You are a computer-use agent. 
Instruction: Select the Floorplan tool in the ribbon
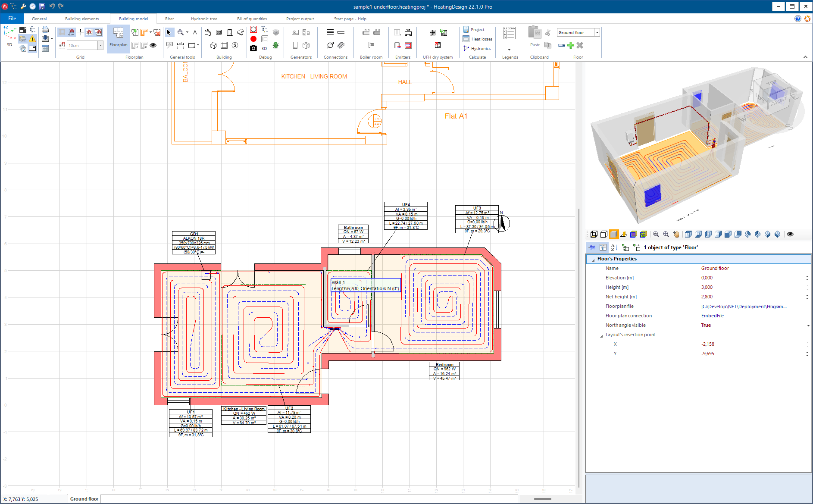(118, 39)
